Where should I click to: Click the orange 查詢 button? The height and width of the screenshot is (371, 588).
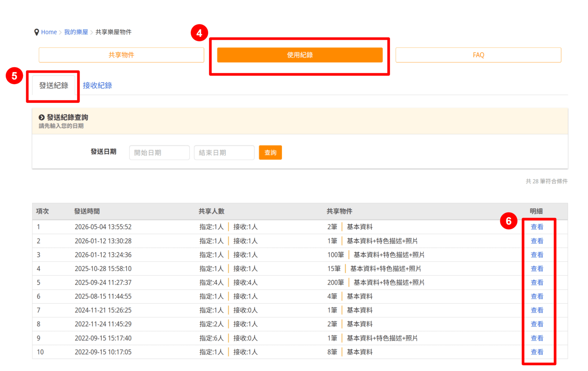click(270, 153)
